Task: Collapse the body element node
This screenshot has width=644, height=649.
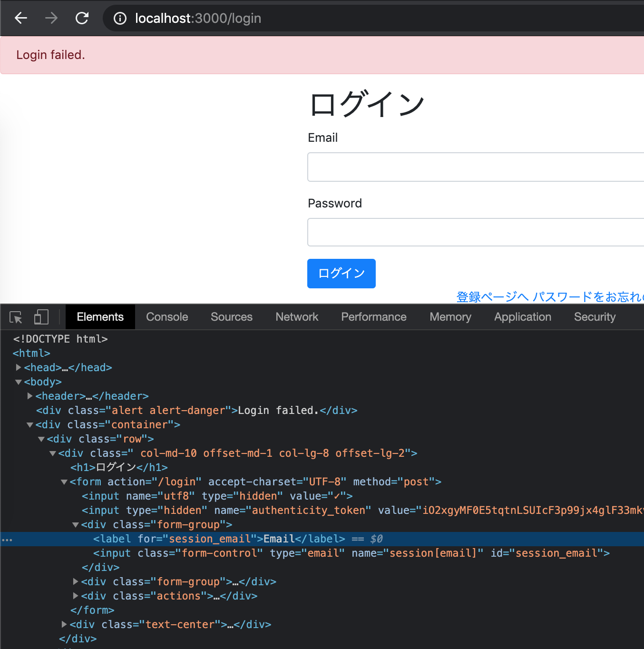Action: coord(19,382)
